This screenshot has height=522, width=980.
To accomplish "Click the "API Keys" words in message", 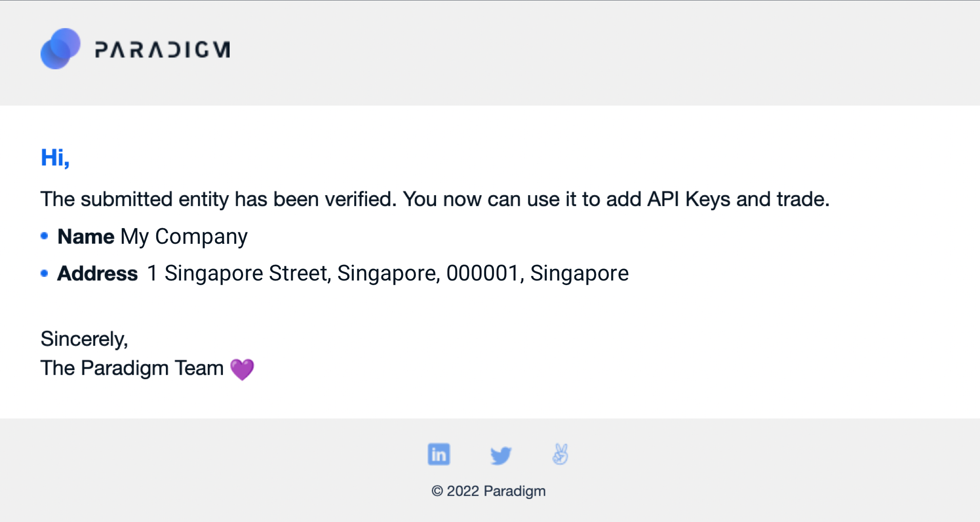I will click(x=688, y=199).
